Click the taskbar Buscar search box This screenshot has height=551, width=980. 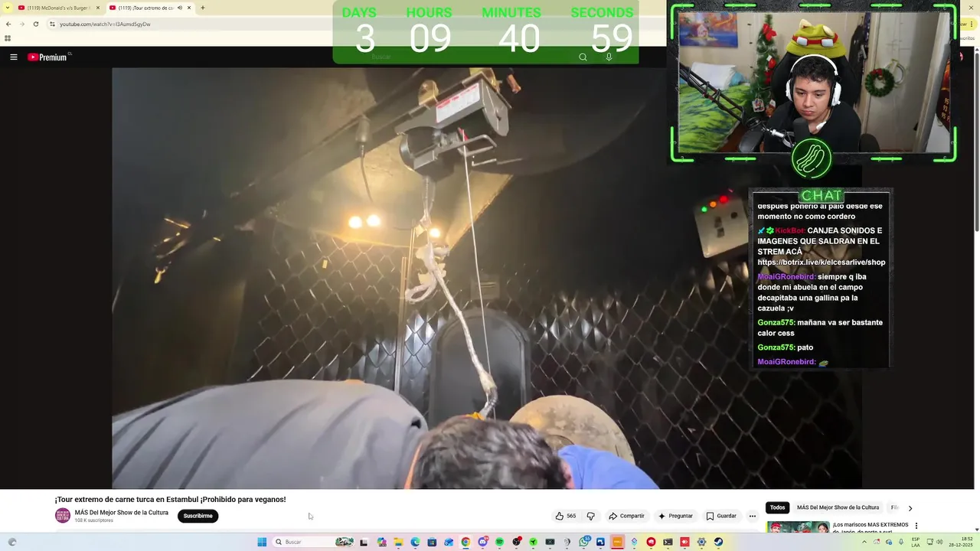pyautogui.click(x=314, y=542)
